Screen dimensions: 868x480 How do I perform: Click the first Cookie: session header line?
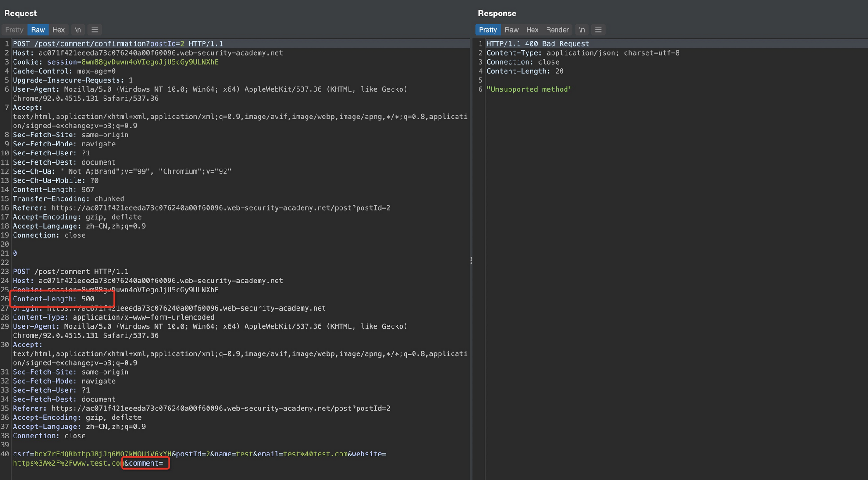pos(116,62)
